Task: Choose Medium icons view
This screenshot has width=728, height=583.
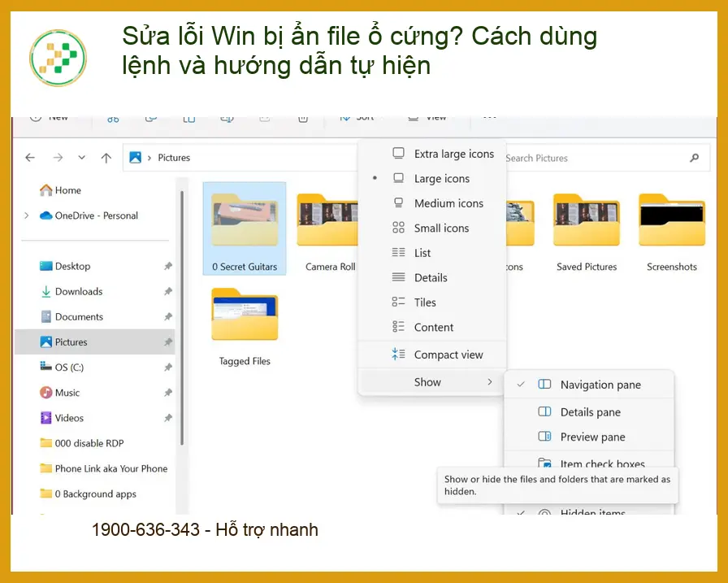Action: pos(432,203)
